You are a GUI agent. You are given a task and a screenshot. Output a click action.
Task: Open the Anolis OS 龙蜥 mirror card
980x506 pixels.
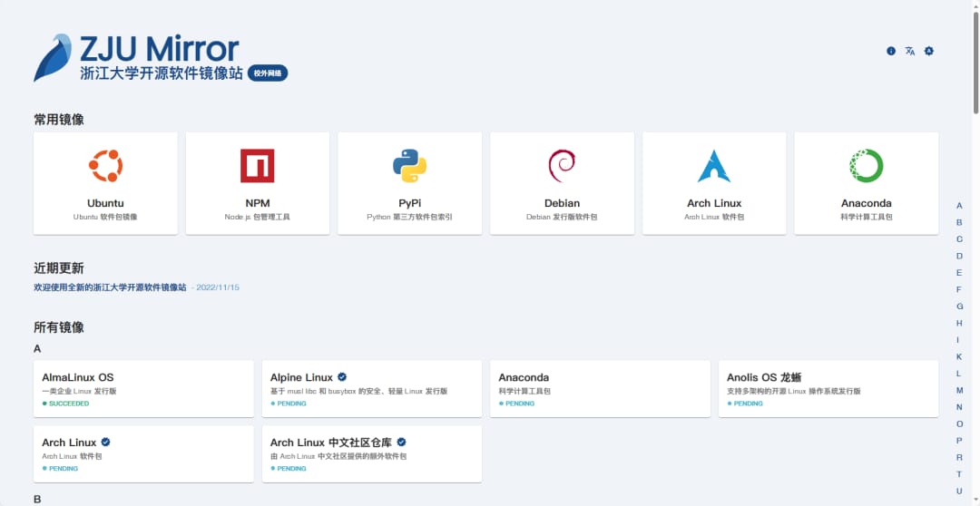[x=828, y=388]
